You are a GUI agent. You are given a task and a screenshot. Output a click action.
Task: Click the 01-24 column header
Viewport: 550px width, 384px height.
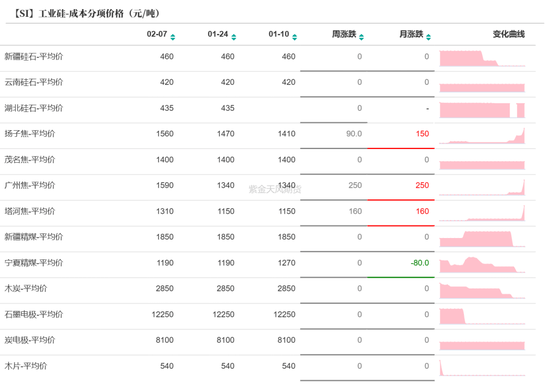pyautogui.click(x=218, y=34)
